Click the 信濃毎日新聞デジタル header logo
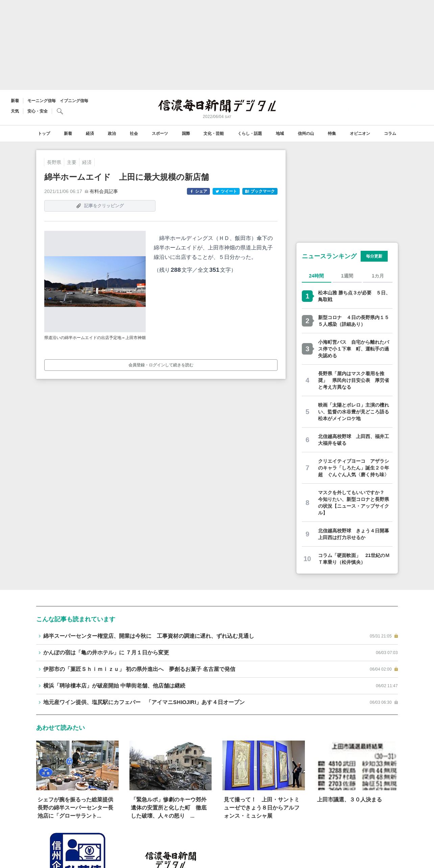Screen dimensions: 434x868 (x=217, y=106)
